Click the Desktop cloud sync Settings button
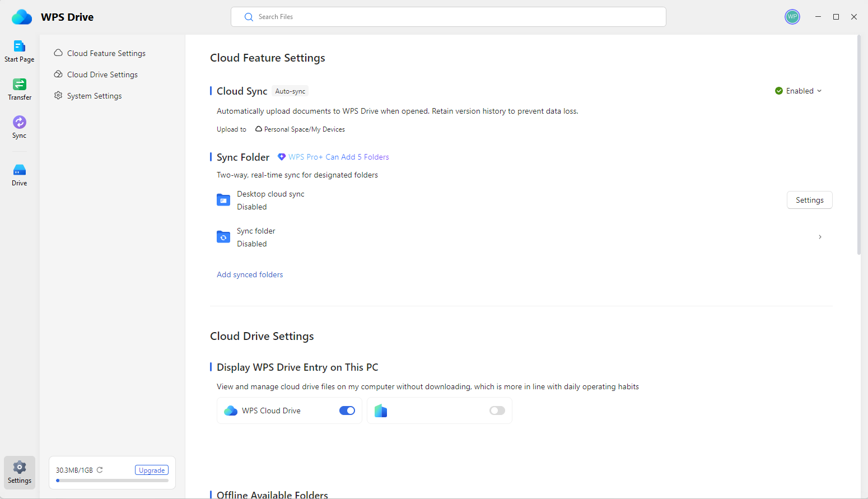 point(810,200)
